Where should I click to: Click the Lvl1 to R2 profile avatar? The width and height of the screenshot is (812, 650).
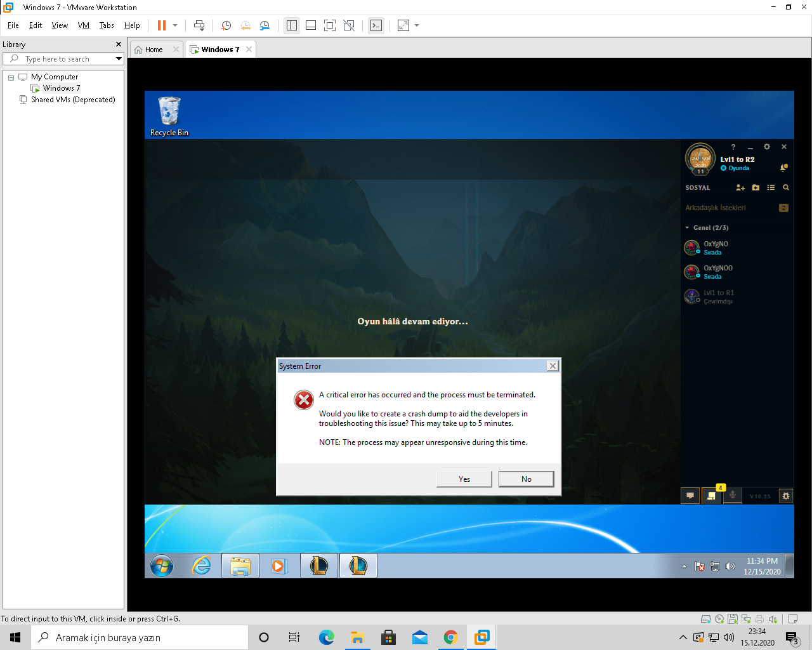point(700,159)
